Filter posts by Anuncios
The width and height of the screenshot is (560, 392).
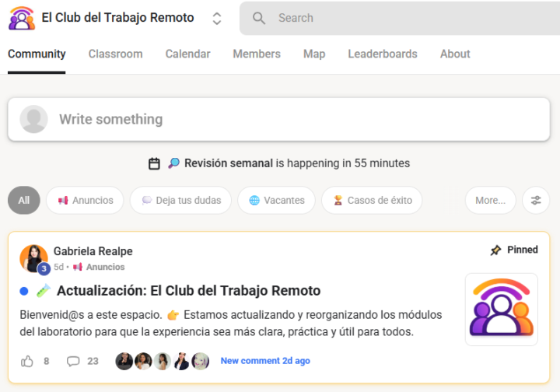(85, 201)
